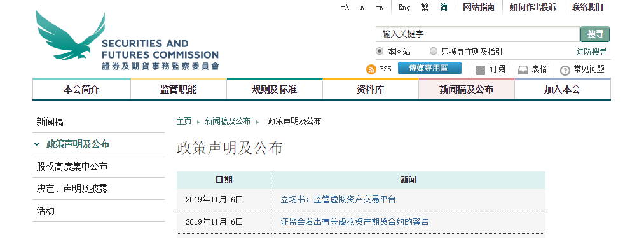Go to 加入本会 menu tab

tap(562, 89)
